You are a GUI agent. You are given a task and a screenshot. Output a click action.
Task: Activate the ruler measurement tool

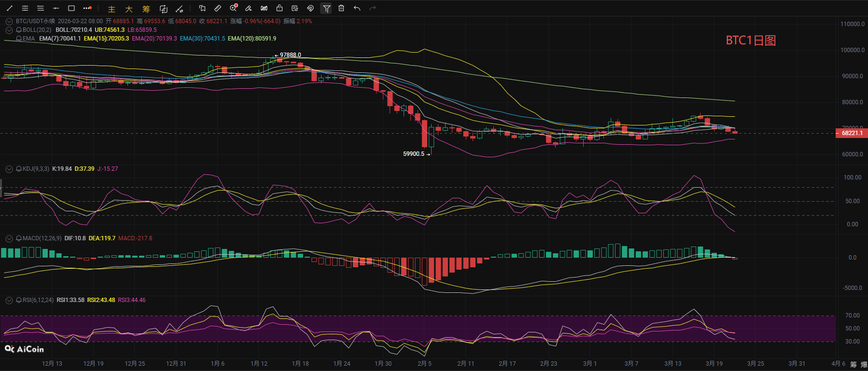pos(218,8)
